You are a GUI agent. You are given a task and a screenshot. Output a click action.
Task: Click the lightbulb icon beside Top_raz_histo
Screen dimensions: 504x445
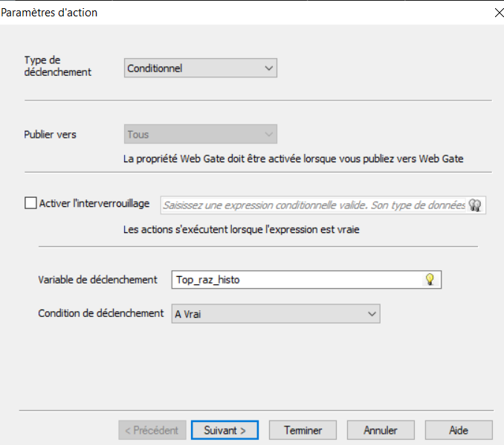(x=429, y=280)
